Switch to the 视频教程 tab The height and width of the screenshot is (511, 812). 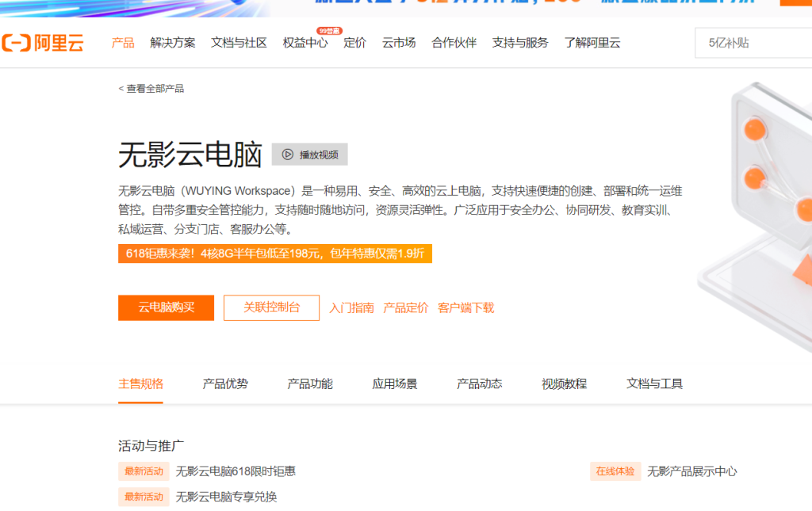(x=564, y=383)
